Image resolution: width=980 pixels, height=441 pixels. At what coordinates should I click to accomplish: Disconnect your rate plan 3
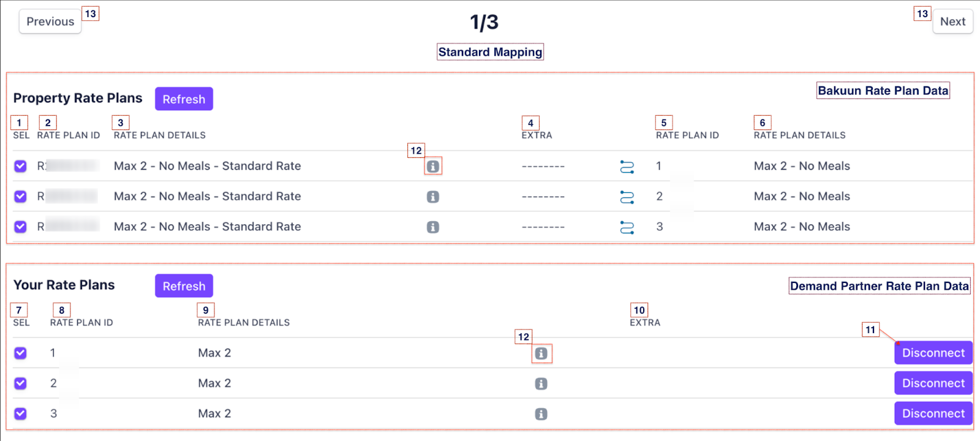[933, 413]
